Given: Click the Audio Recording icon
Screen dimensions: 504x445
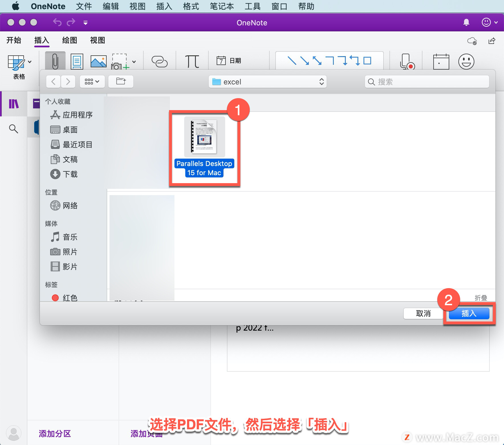Looking at the screenshot, I should (x=407, y=61).
